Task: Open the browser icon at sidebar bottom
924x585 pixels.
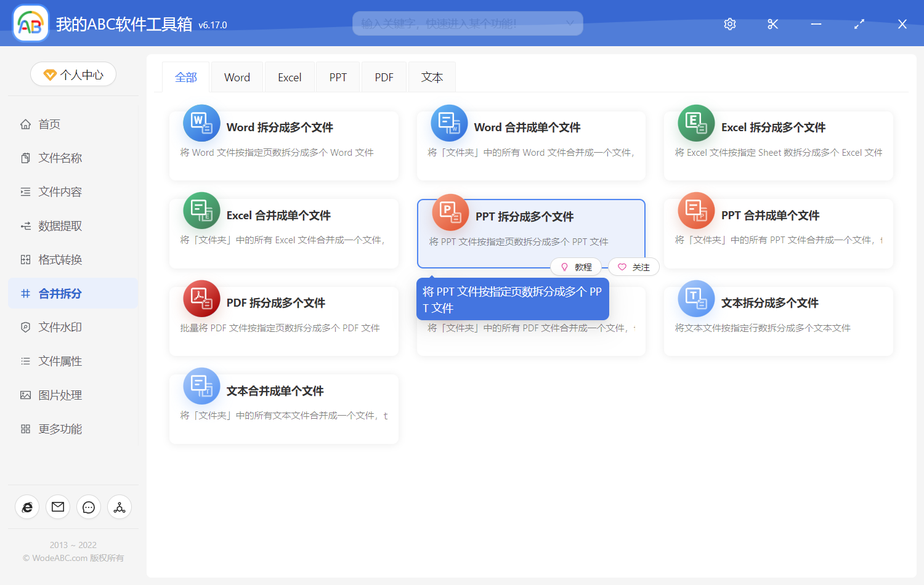Action: click(27, 507)
